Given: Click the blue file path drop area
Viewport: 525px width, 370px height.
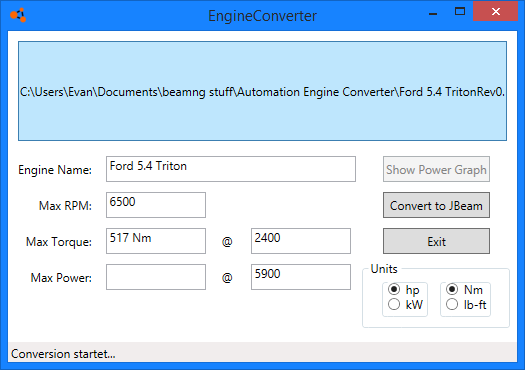Looking at the screenshot, I should pos(262,91).
